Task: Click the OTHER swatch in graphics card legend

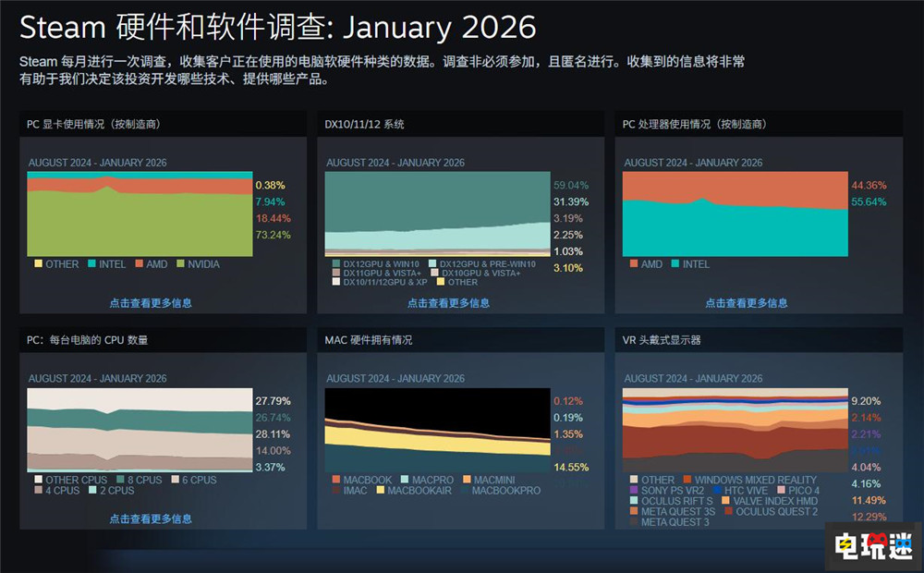Action: click(38, 263)
